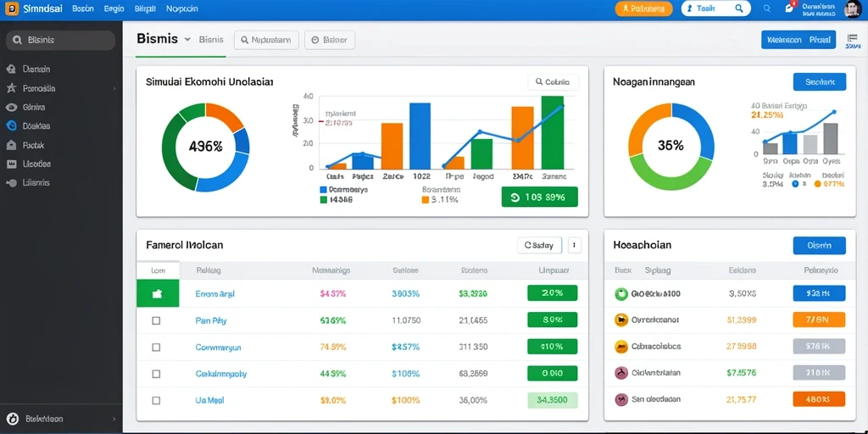
Task: Click the orange Pobuctuna button
Action: point(644,8)
